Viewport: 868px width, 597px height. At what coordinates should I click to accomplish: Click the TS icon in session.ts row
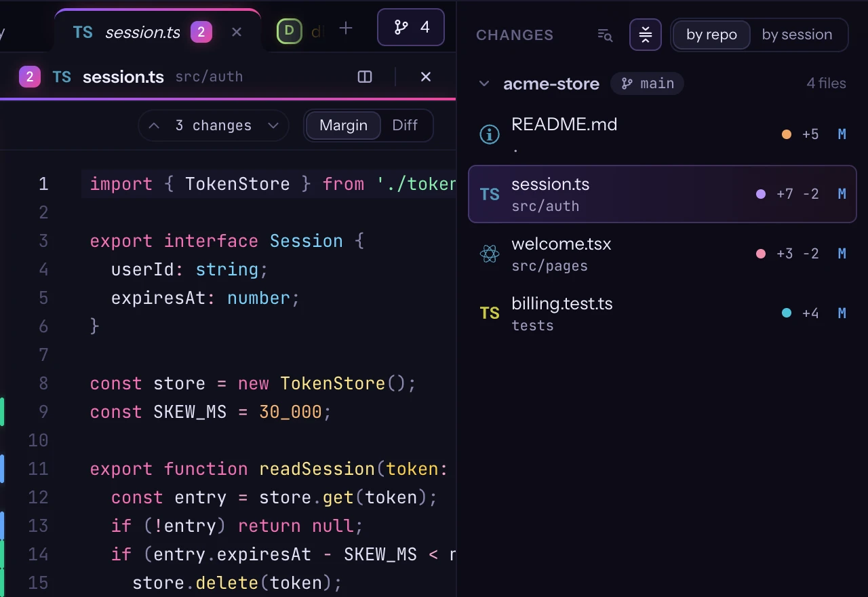tap(490, 195)
